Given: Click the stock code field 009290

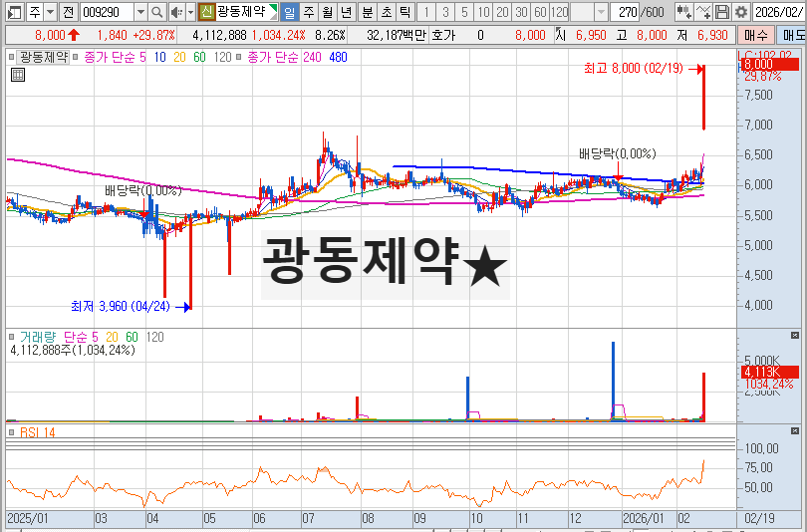Looking at the screenshot, I should click(107, 12).
